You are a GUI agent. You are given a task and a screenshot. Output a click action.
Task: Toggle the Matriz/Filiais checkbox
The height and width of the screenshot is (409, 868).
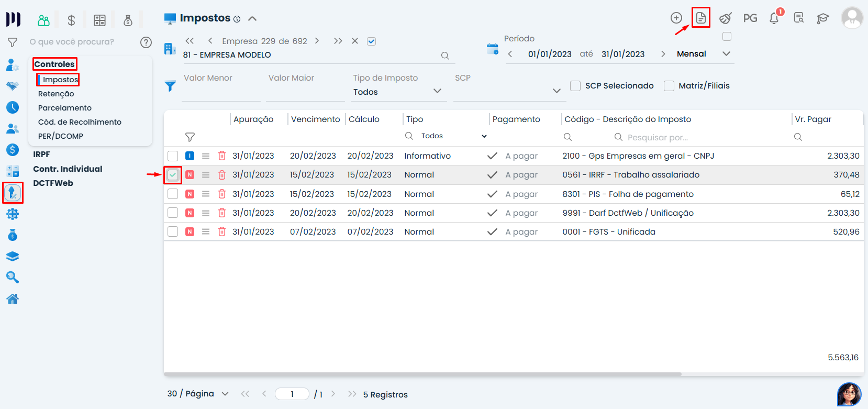click(x=669, y=86)
